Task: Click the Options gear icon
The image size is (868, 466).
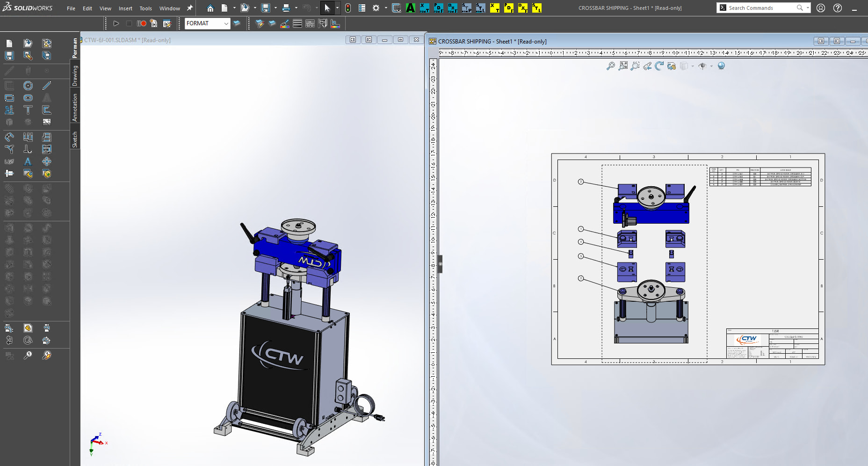Action: tap(376, 8)
